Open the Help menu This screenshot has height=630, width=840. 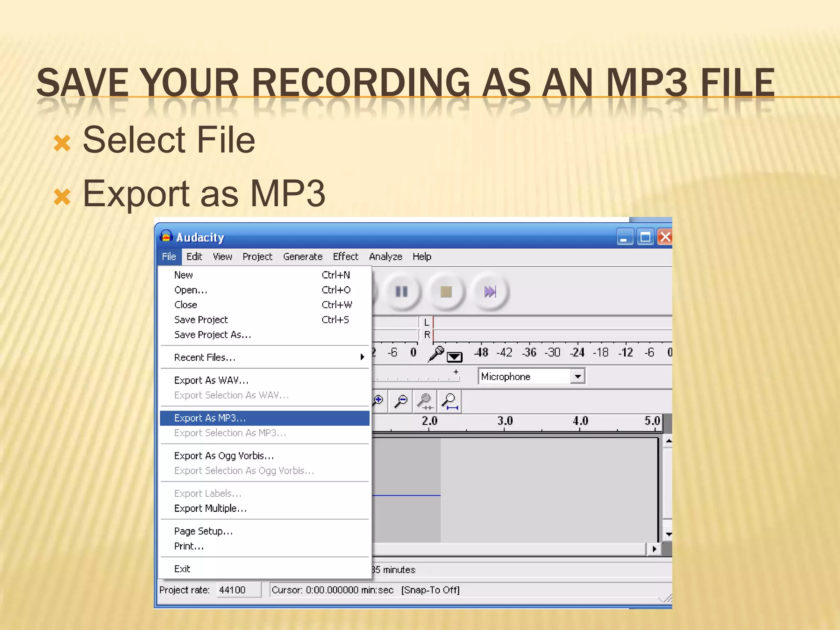[x=422, y=257]
